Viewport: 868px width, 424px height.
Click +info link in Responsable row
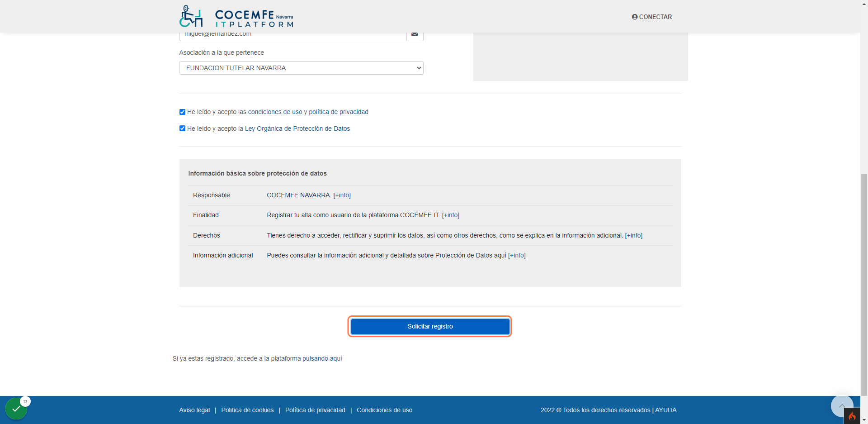(x=342, y=195)
